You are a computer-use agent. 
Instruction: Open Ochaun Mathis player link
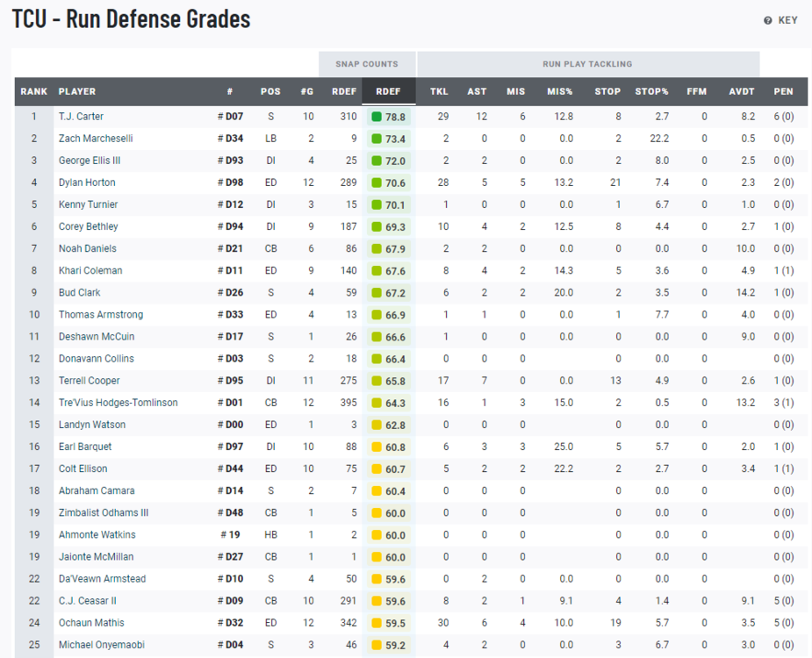(x=91, y=623)
